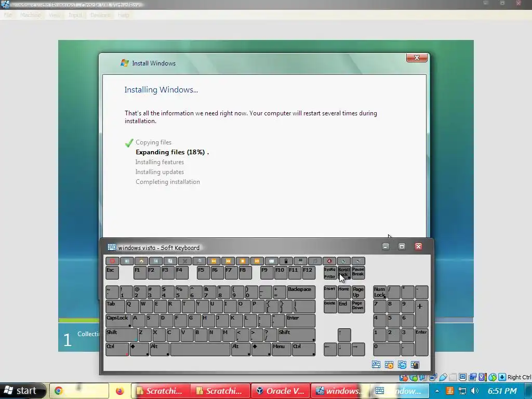The width and height of the screenshot is (532, 399).
Task: Click the search multimedia key
Action: point(199,261)
